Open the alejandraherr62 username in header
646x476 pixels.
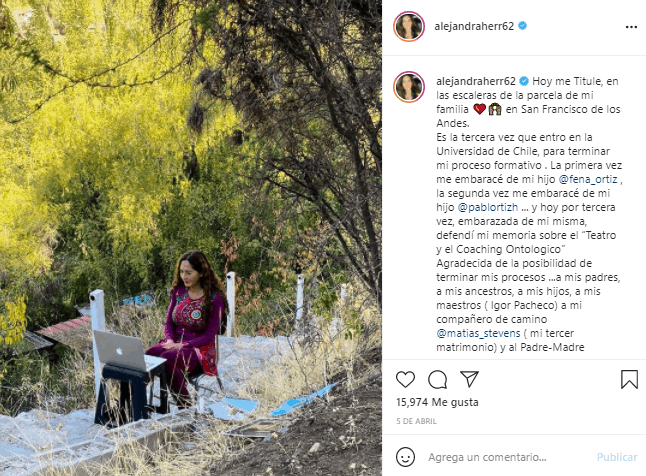[474, 26]
